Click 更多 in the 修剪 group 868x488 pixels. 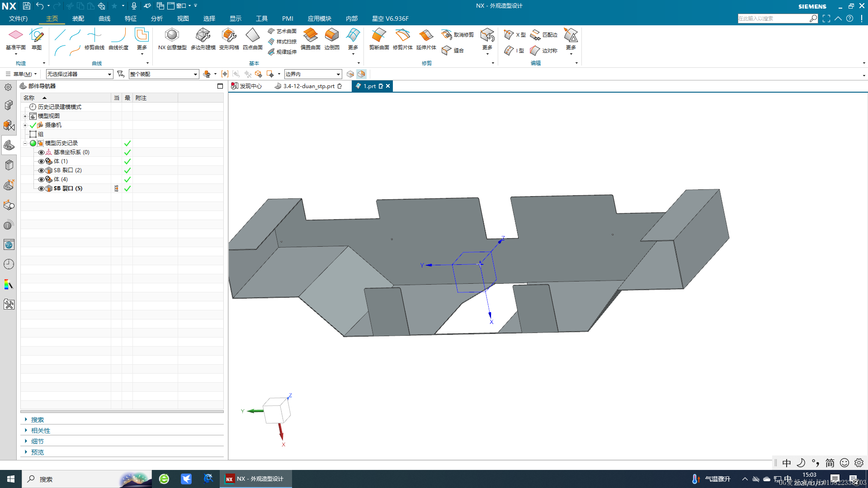tap(487, 41)
